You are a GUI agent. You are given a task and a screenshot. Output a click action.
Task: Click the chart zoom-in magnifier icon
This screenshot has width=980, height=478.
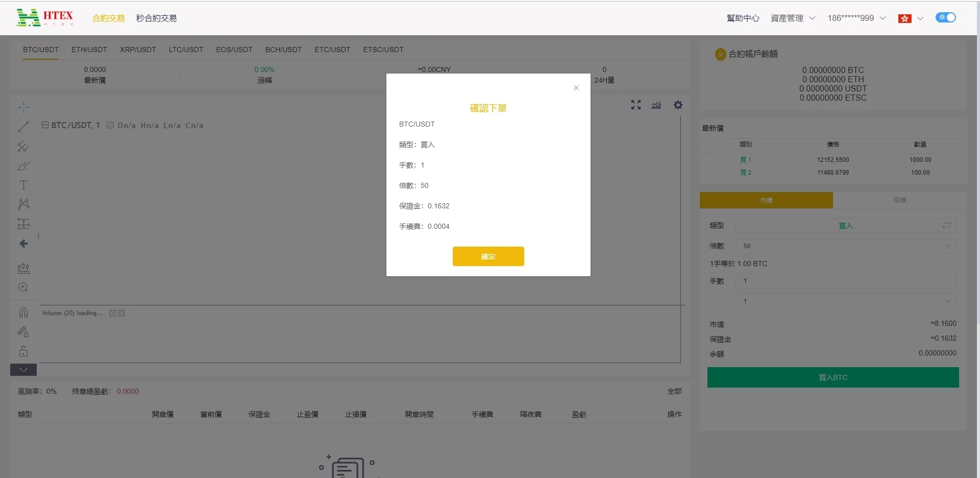point(23,288)
